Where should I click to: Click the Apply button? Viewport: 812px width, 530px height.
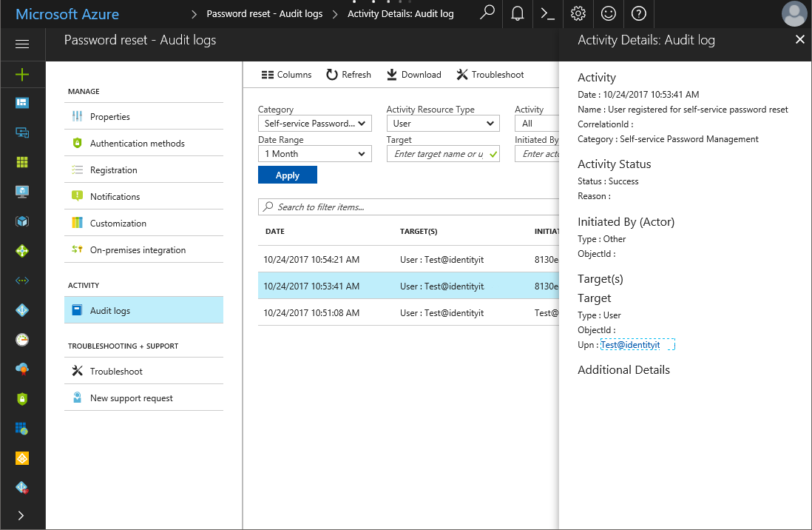click(x=288, y=175)
